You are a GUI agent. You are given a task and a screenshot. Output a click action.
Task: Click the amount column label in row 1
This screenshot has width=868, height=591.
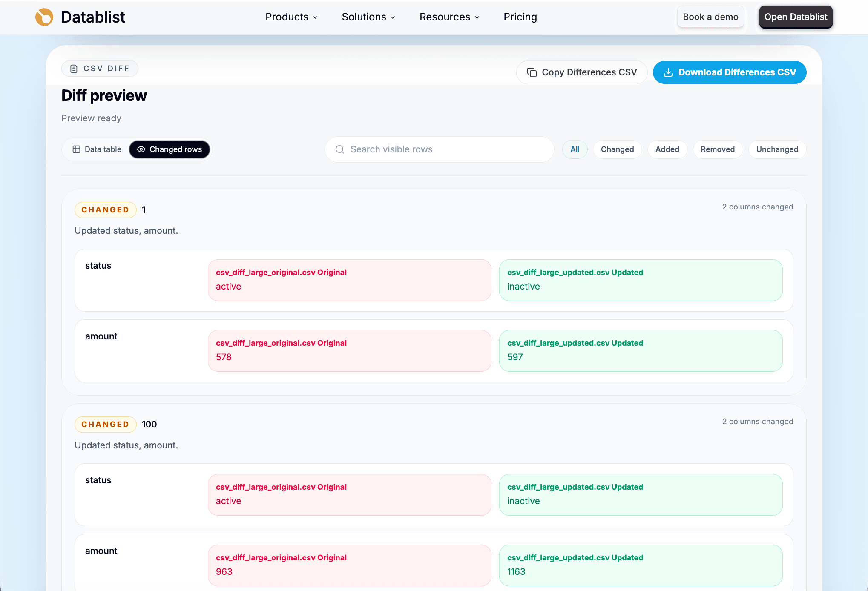101,336
